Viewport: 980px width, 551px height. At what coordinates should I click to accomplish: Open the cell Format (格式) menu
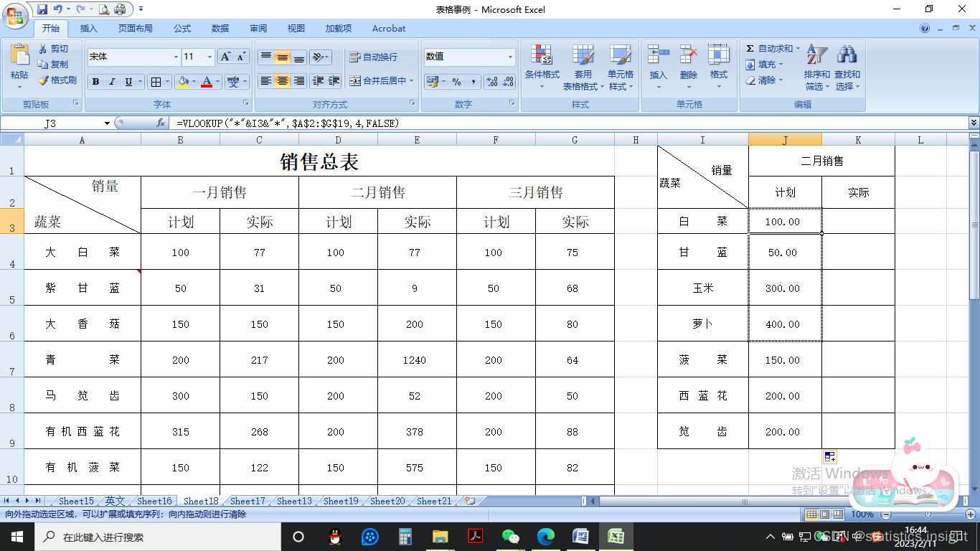(x=719, y=67)
